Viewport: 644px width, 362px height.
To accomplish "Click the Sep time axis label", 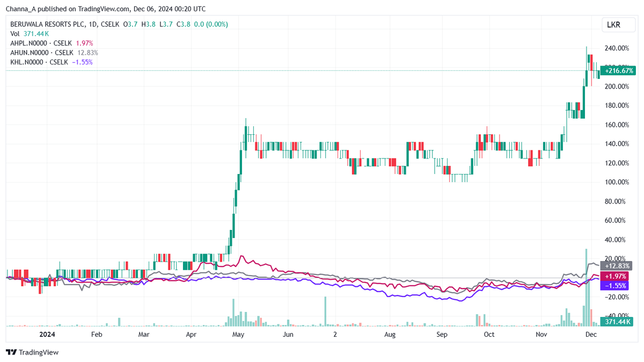I will pos(442,334).
